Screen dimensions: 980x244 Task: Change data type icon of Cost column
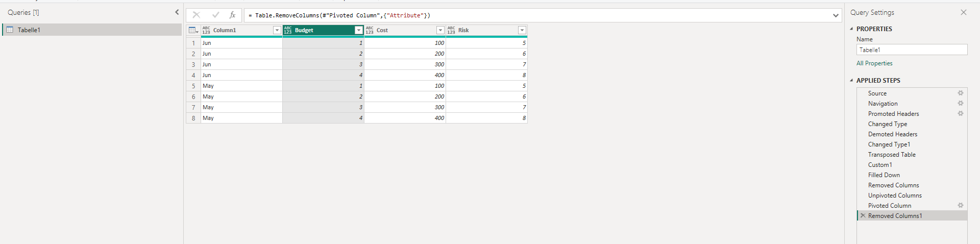tap(370, 30)
